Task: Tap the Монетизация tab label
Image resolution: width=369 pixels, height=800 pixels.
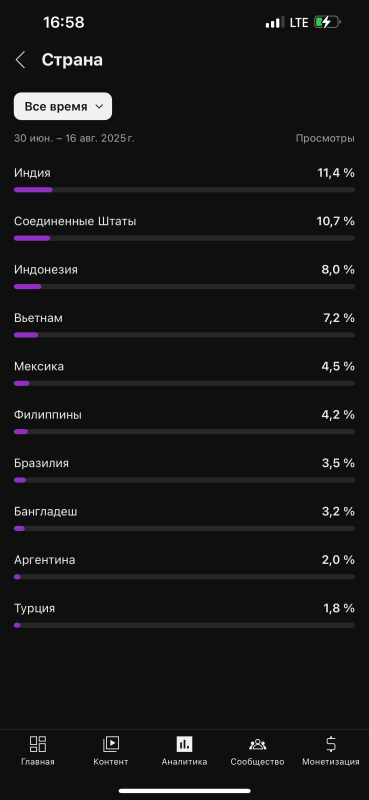Action: 331,762
